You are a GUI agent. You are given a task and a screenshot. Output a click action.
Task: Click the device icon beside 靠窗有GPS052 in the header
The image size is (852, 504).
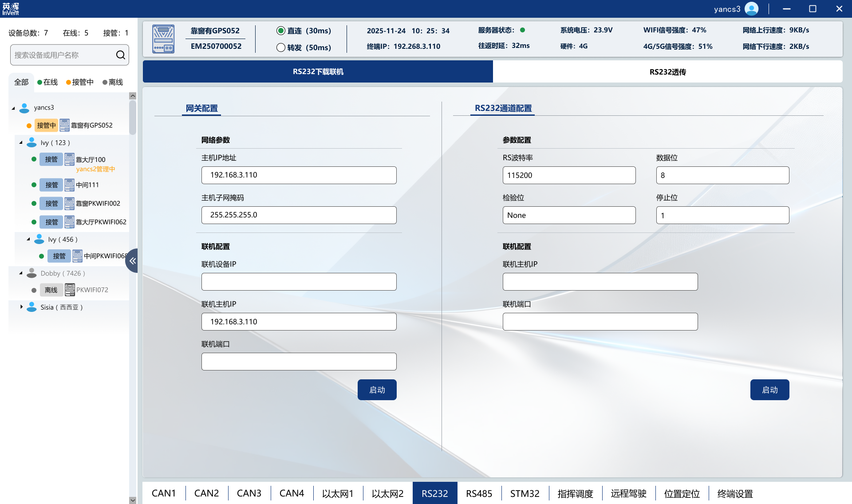163,39
